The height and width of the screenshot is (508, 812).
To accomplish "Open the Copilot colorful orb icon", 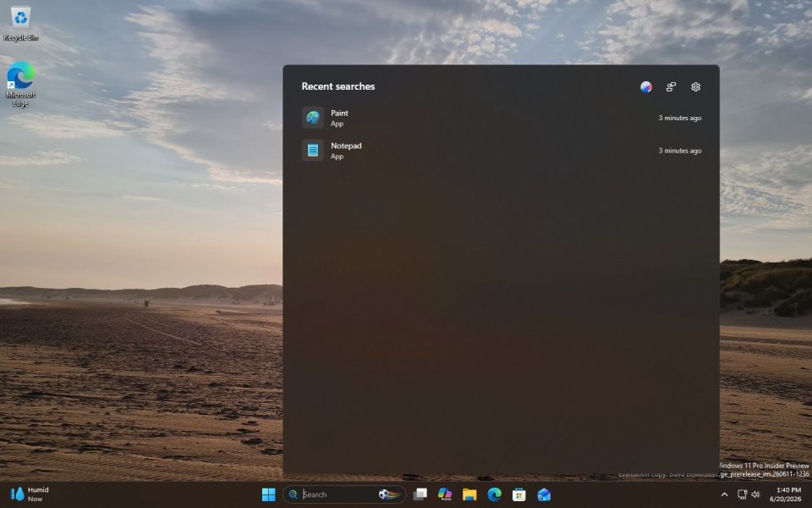I will 645,86.
